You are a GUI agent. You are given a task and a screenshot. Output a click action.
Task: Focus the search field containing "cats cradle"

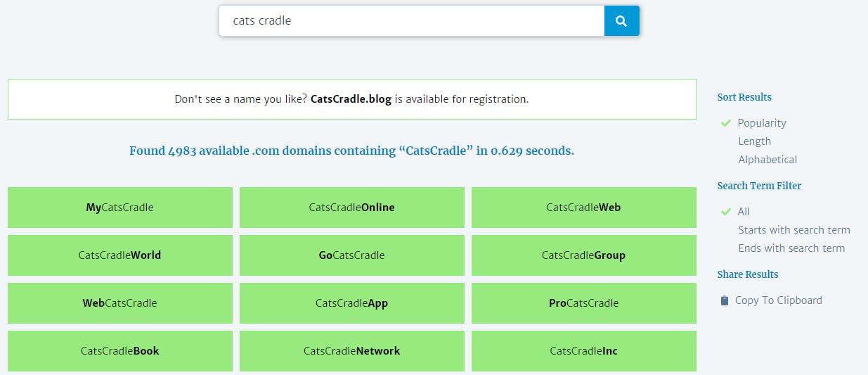(x=412, y=20)
